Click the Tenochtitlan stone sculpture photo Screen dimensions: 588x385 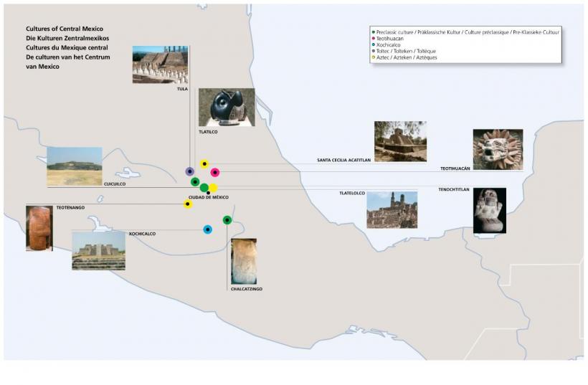(490, 211)
